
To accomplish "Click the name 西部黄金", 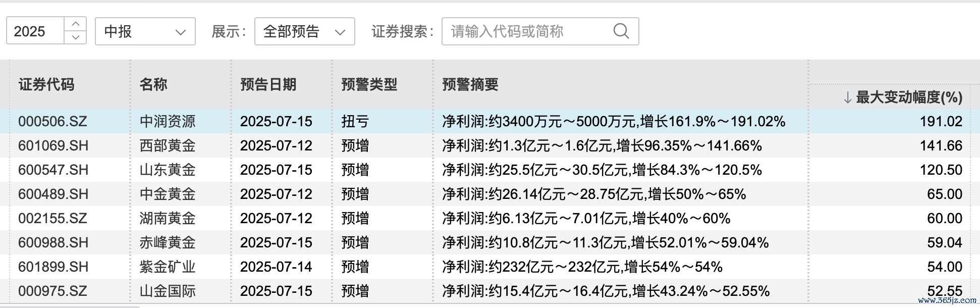I will click(x=168, y=145).
